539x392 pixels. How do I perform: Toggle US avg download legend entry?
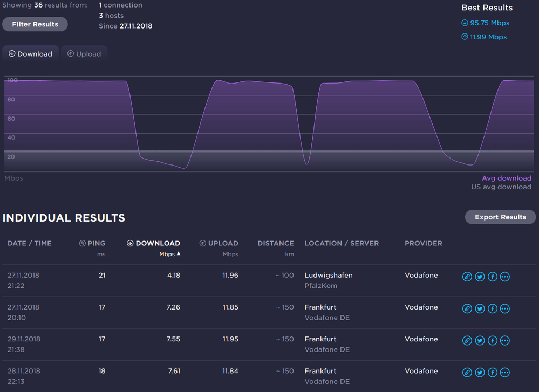[501, 187]
